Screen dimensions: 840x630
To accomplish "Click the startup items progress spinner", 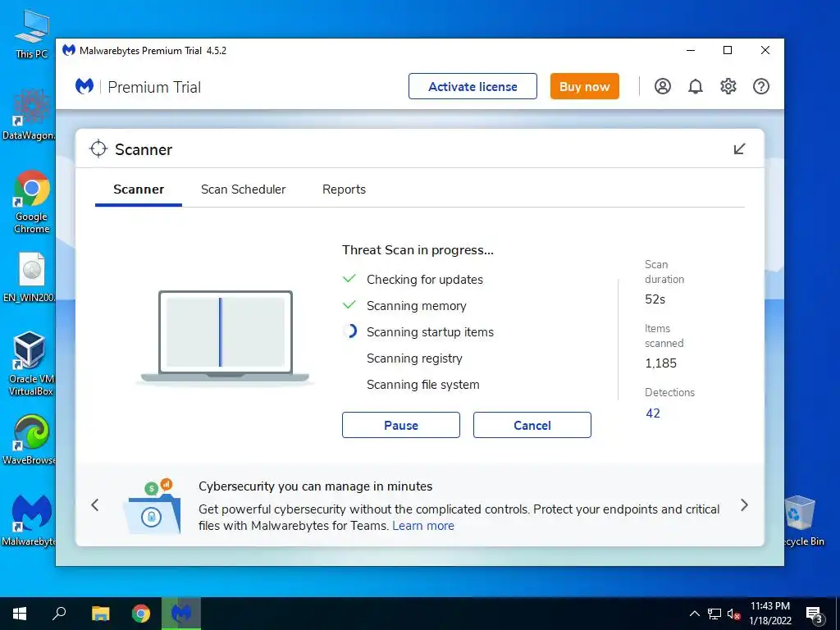I will point(349,331).
